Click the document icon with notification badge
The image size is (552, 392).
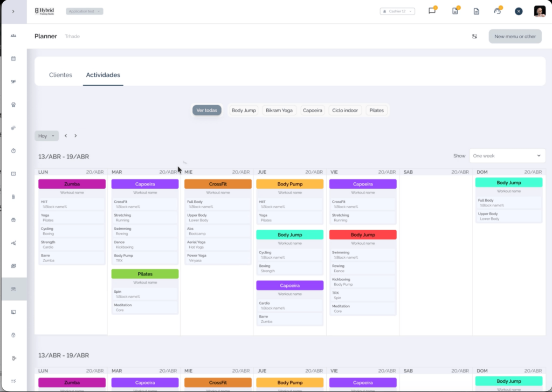(x=455, y=11)
